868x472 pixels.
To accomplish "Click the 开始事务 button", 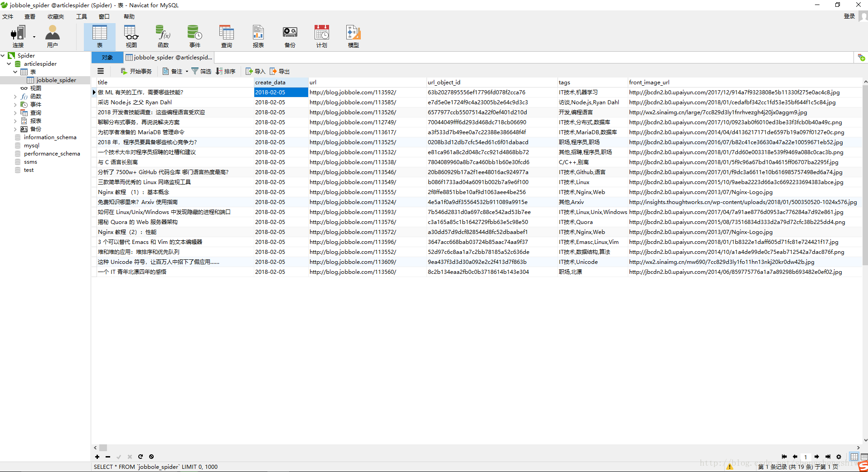I will pyautogui.click(x=136, y=71).
